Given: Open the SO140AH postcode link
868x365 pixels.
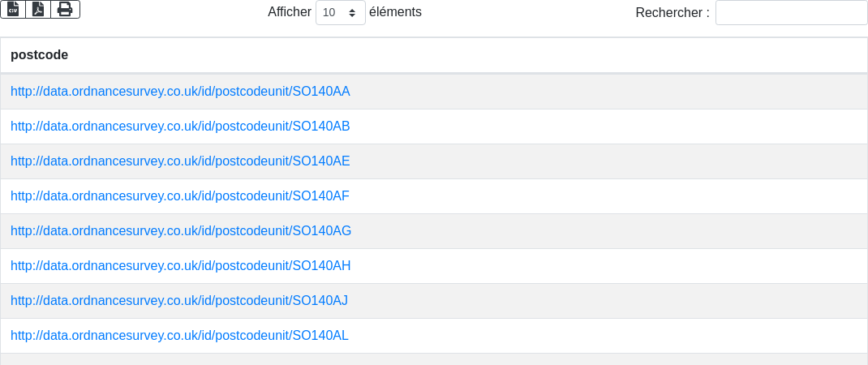Looking at the screenshot, I should pos(180,265).
